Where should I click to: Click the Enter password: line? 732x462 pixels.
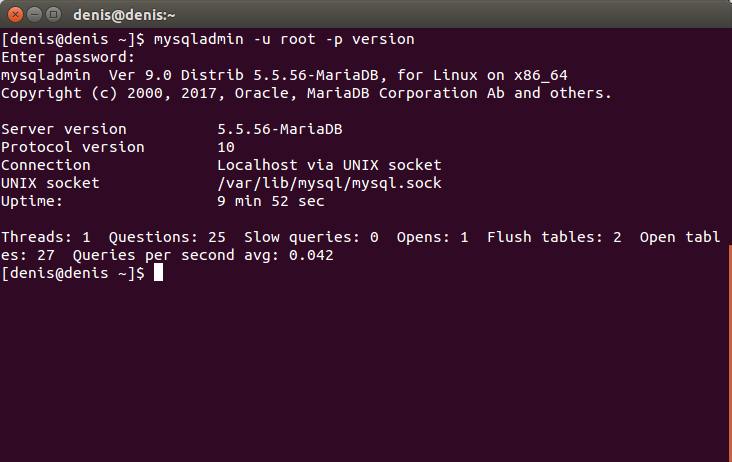coord(68,57)
